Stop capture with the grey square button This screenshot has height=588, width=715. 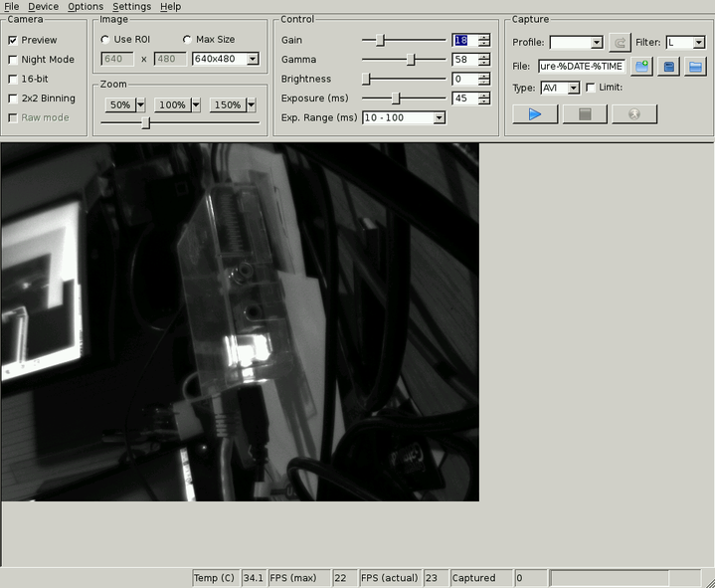point(585,114)
